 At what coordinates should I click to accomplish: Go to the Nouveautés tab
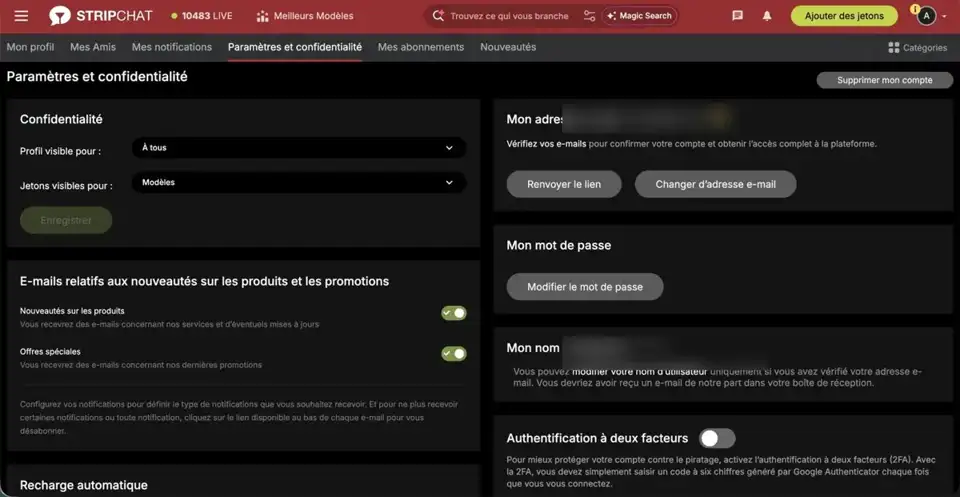508,47
